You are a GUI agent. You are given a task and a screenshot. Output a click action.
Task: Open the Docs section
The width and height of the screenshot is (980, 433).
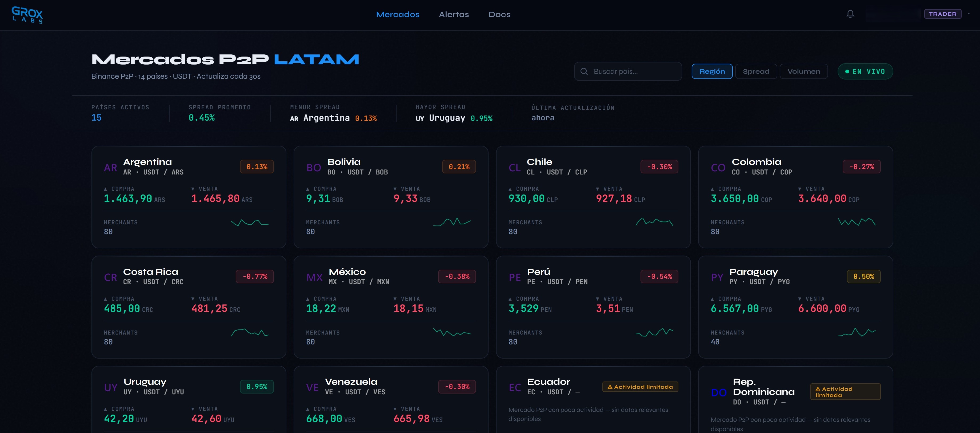click(499, 14)
